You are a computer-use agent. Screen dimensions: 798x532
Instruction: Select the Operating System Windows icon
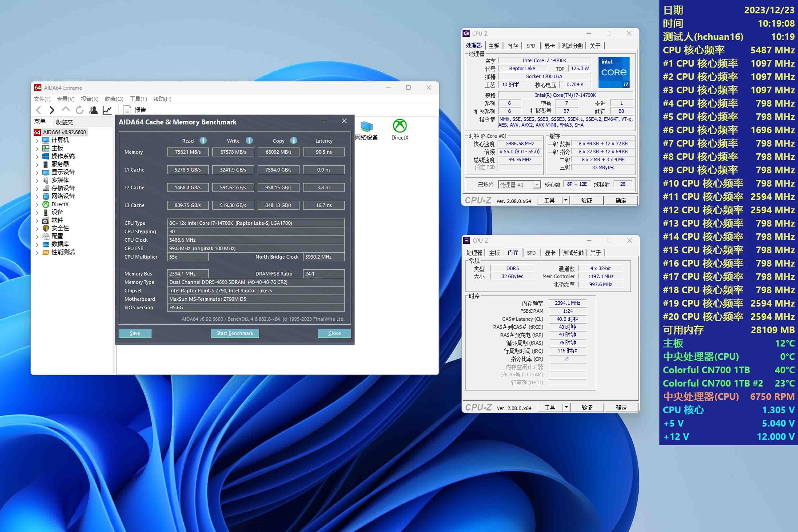pyautogui.click(x=46, y=156)
